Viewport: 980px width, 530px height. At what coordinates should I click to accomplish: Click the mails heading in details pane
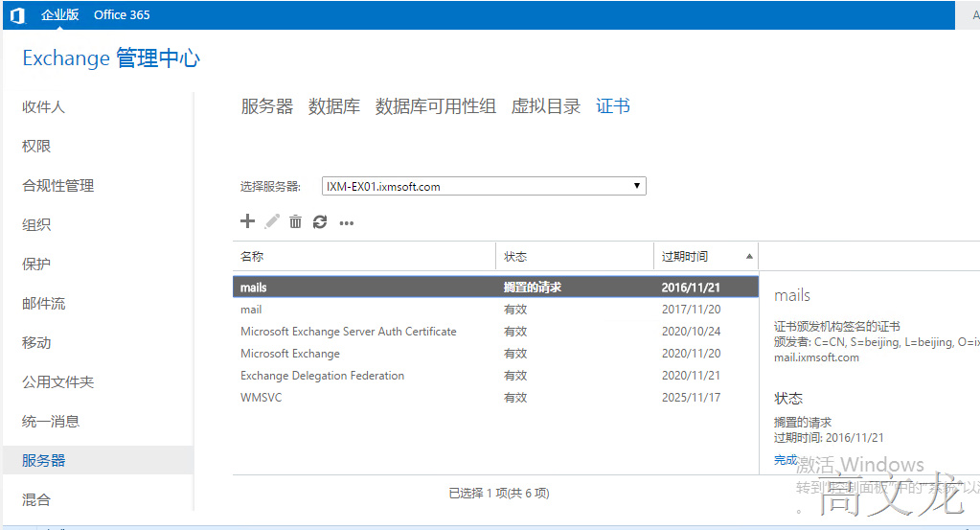click(792, 295)
